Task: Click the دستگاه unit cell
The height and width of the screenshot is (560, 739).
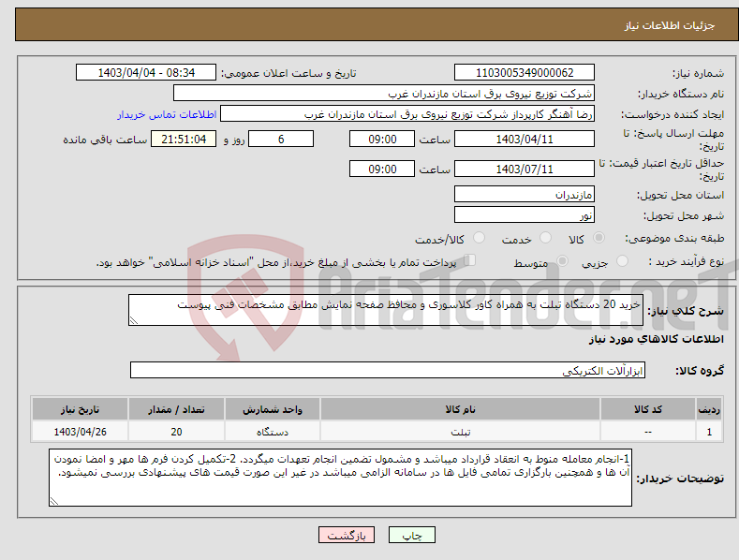Action: (273, 432)
